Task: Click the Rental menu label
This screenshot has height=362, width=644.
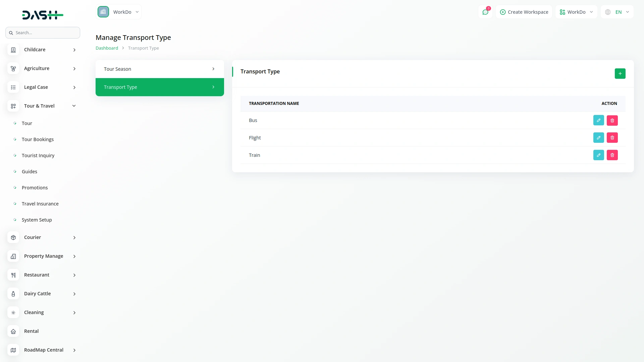Action: click(31, 331)
